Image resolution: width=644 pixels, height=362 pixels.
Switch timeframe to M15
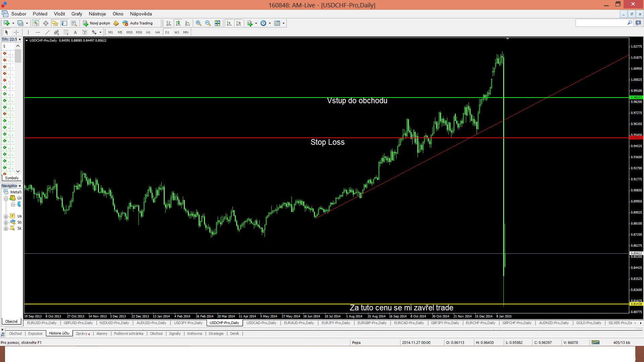click(129, 32)
